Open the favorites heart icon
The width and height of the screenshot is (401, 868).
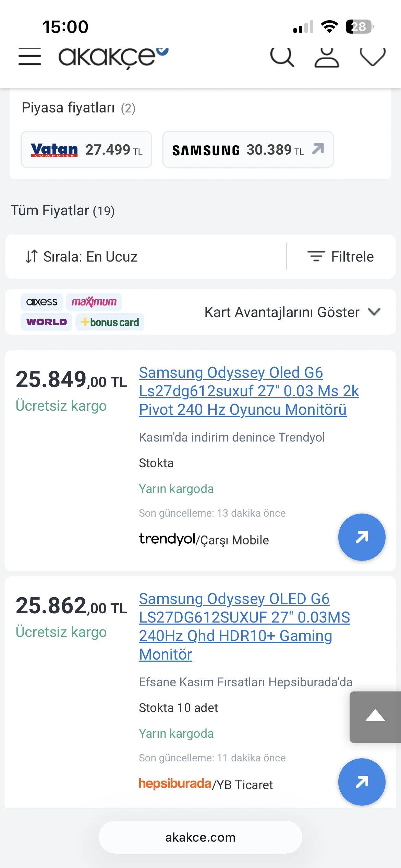[x=373, y=57]
